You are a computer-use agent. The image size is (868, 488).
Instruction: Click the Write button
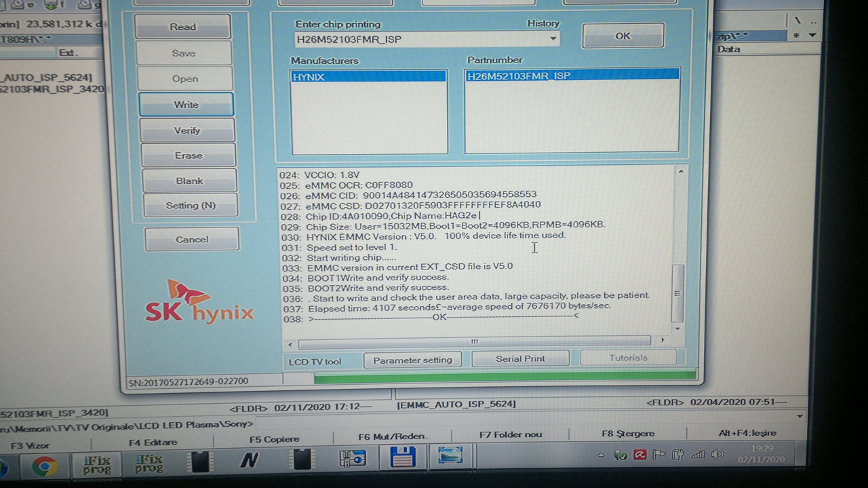(186, 105)
